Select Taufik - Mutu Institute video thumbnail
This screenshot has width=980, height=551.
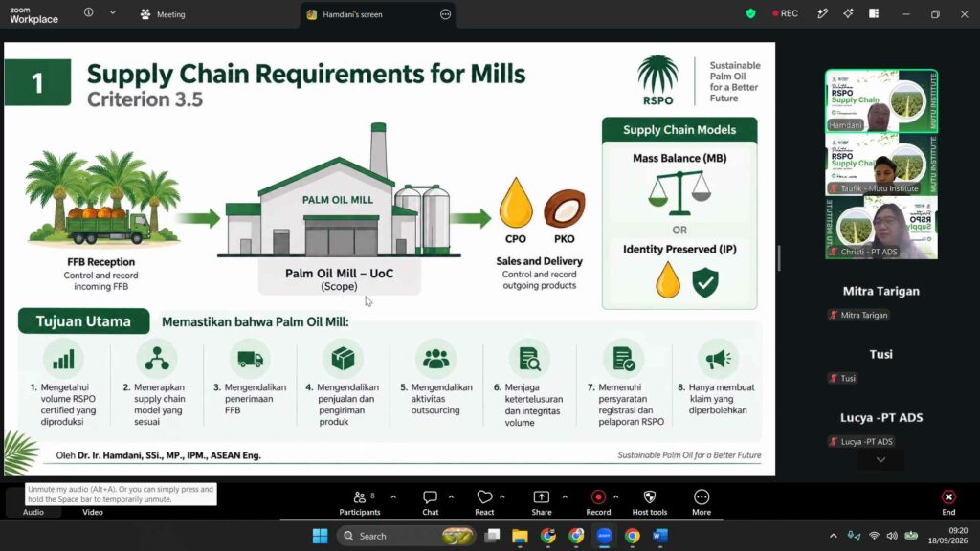(x=881, y=165)
